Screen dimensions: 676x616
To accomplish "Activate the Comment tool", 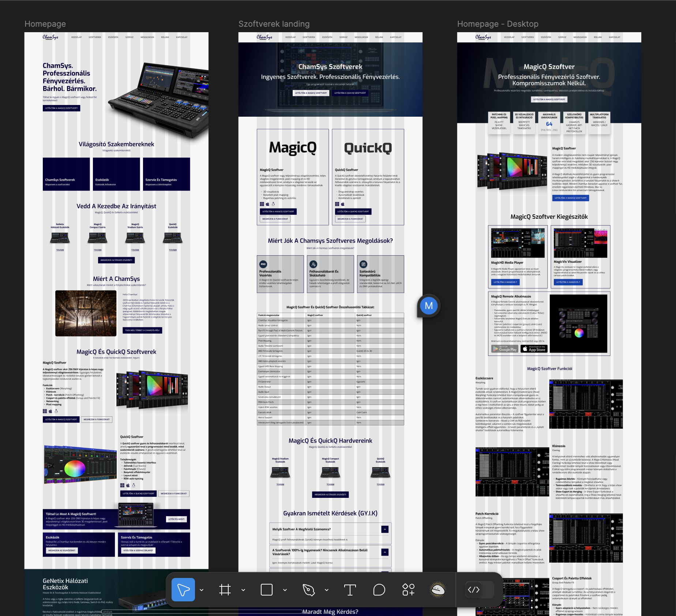I will pos(379,589).
